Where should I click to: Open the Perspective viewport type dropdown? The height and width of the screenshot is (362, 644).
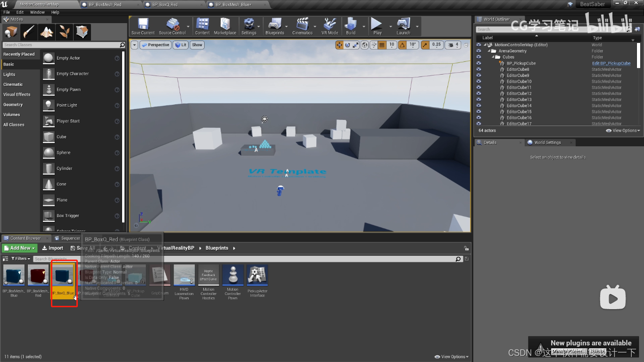click(x=155, y=45)
